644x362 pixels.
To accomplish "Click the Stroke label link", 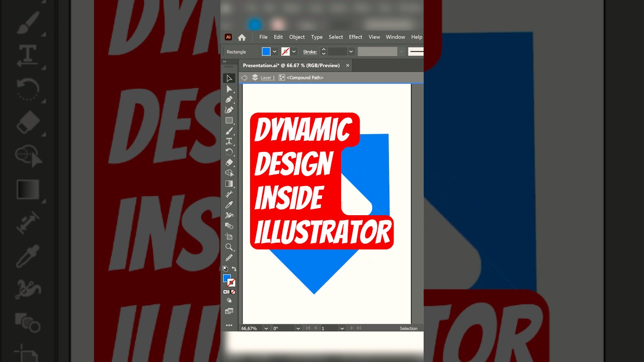I will point(310,52).
